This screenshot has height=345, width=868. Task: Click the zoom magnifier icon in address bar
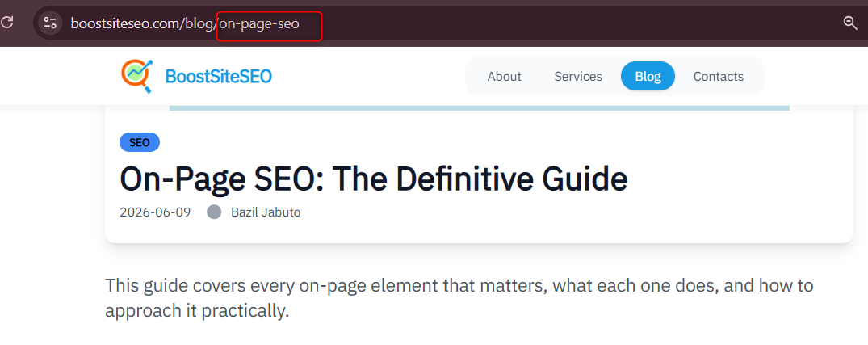850,23
